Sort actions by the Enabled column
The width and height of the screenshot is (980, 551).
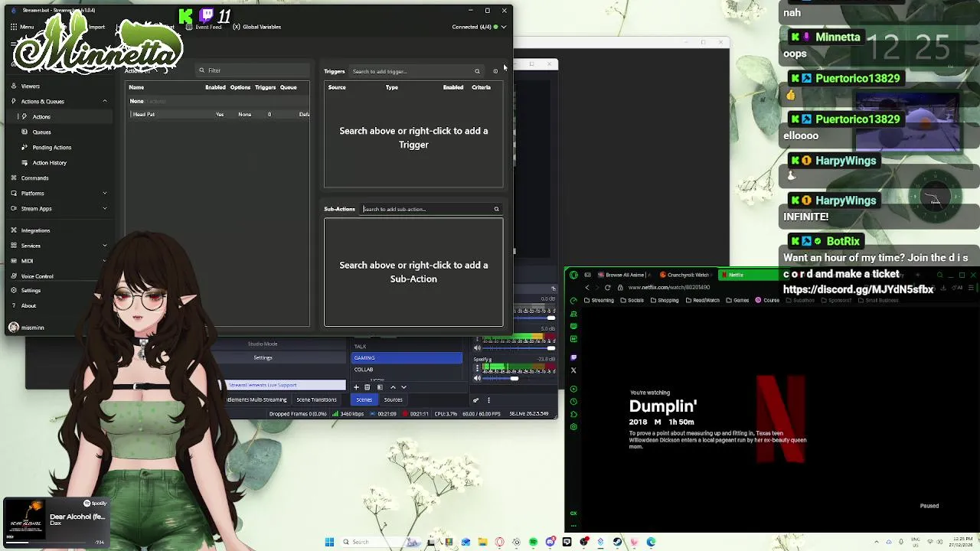(215, 87)
